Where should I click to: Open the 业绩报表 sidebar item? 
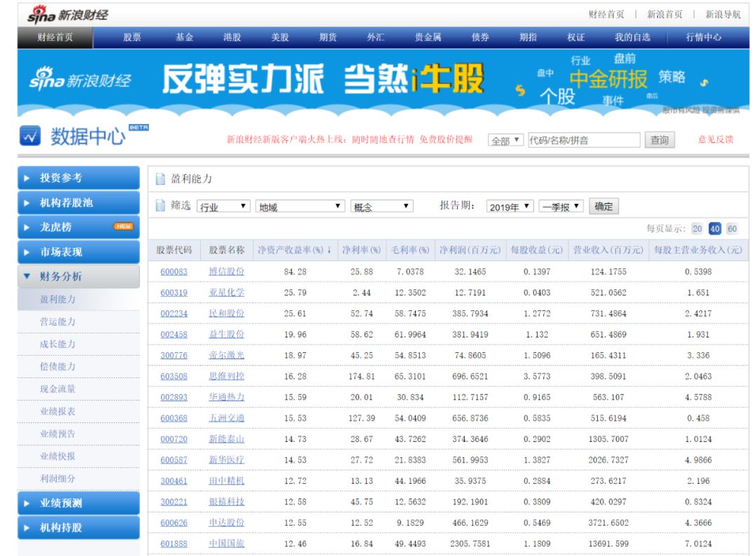click(x=58, y=411)
